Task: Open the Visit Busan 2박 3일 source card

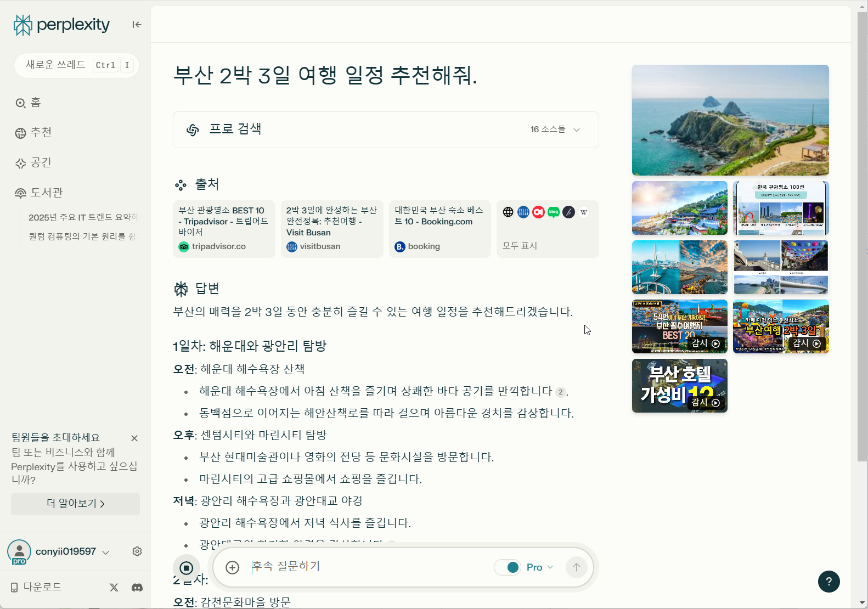Action: click(x=332, y=229)
